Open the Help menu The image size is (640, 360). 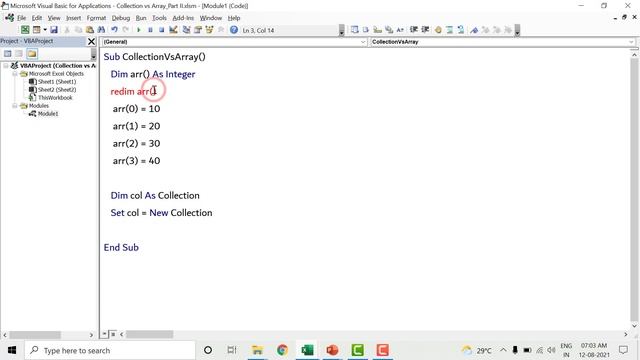point(233,18)
